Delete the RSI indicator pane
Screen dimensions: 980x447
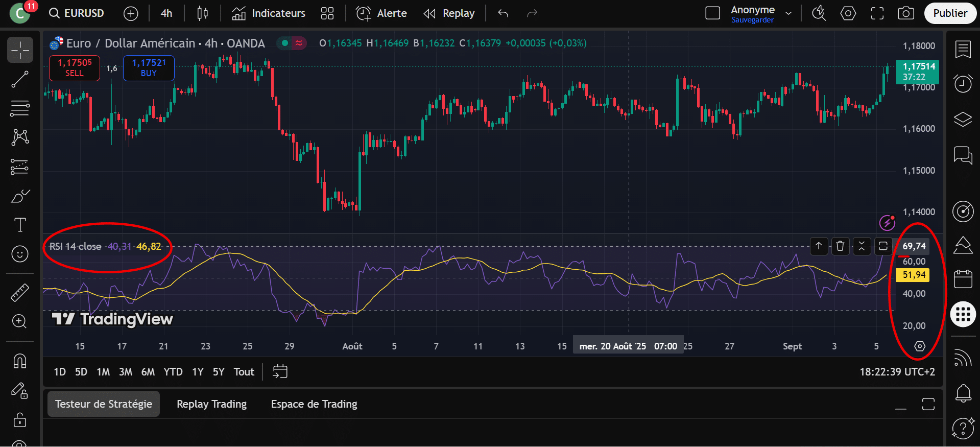pyautogui.click(x=840, y=246)
